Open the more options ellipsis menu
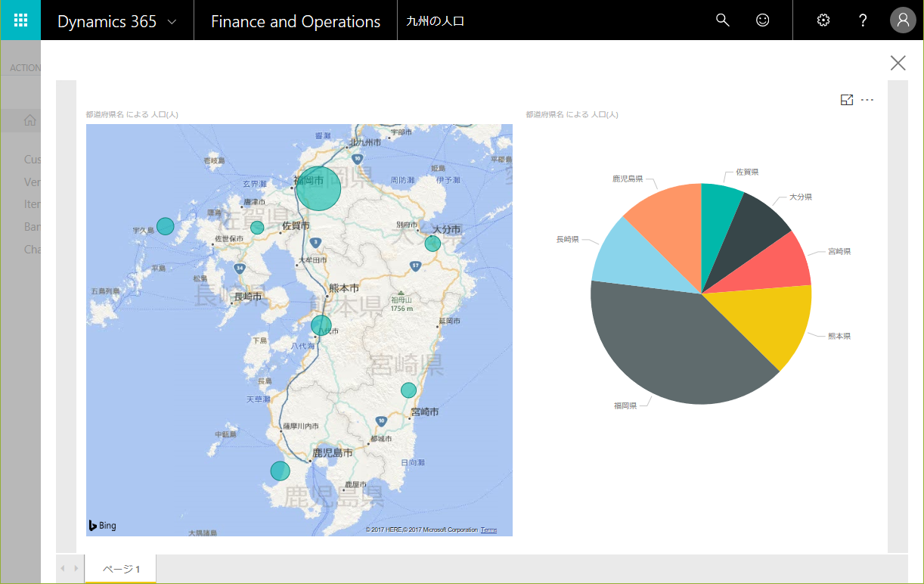The height and width of the screenshot is (584, 924). coord(867,100)
